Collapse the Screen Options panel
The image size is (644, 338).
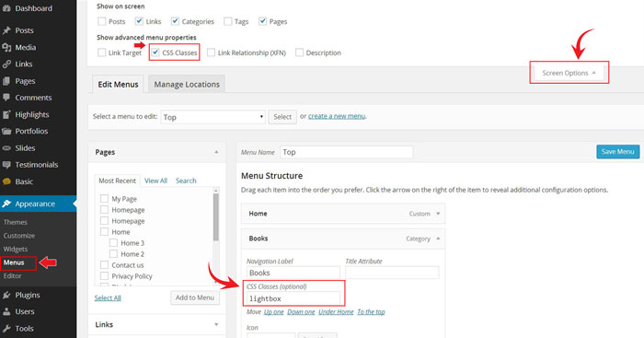[569, 73]
